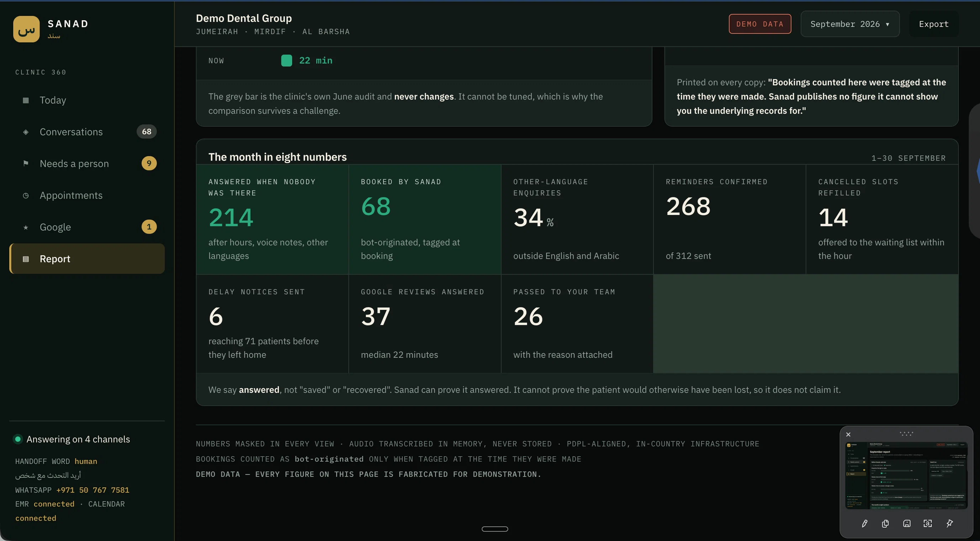Click the save icon in screenshot popup

(x=907, y=524)
